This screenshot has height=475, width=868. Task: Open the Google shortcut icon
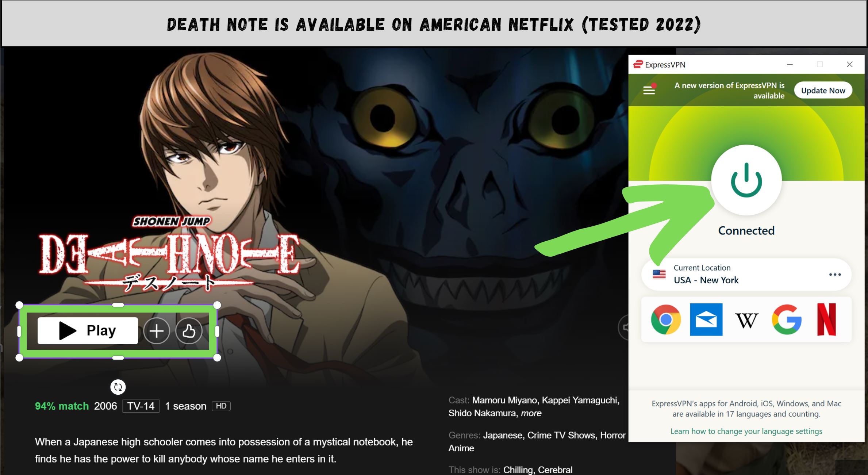tap(787, 319)
